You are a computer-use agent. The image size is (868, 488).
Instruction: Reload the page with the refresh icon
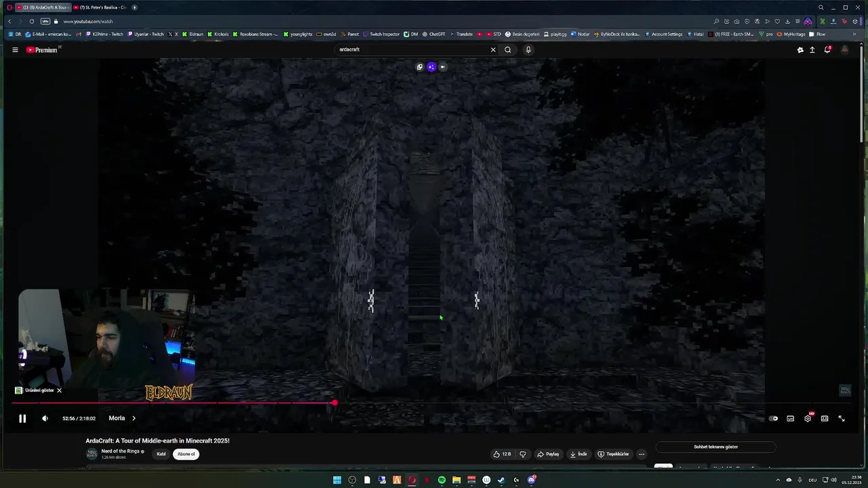(31, 22)
